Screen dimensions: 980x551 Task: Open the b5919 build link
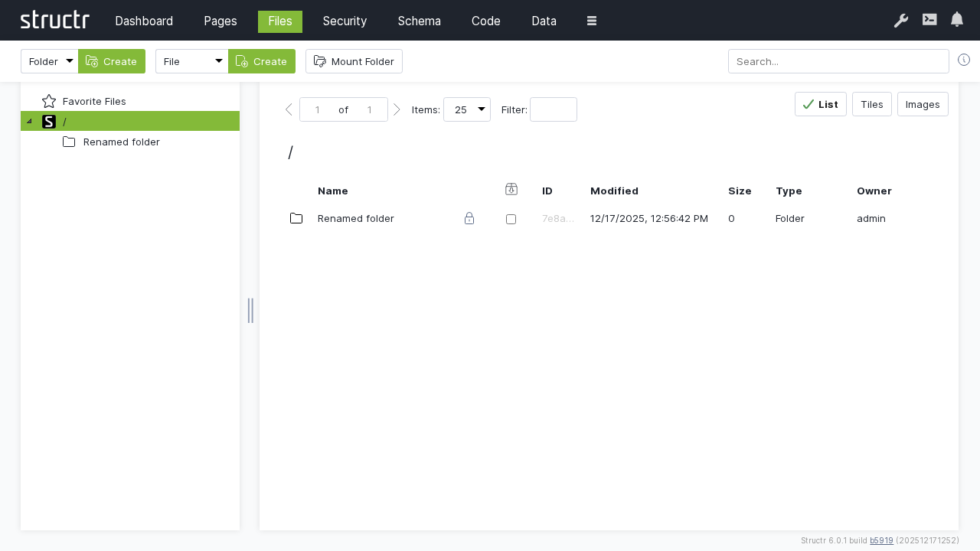(x=881, y=540)
